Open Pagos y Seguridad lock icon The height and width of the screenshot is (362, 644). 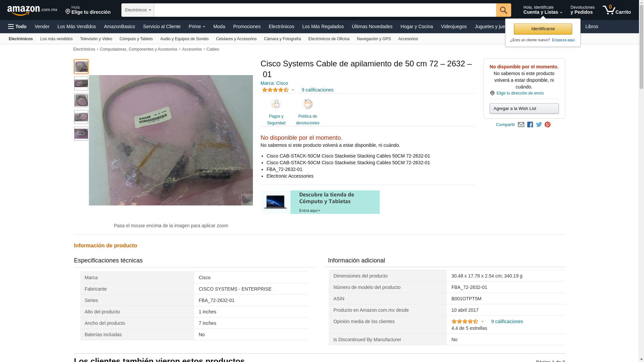pos(276,104)
